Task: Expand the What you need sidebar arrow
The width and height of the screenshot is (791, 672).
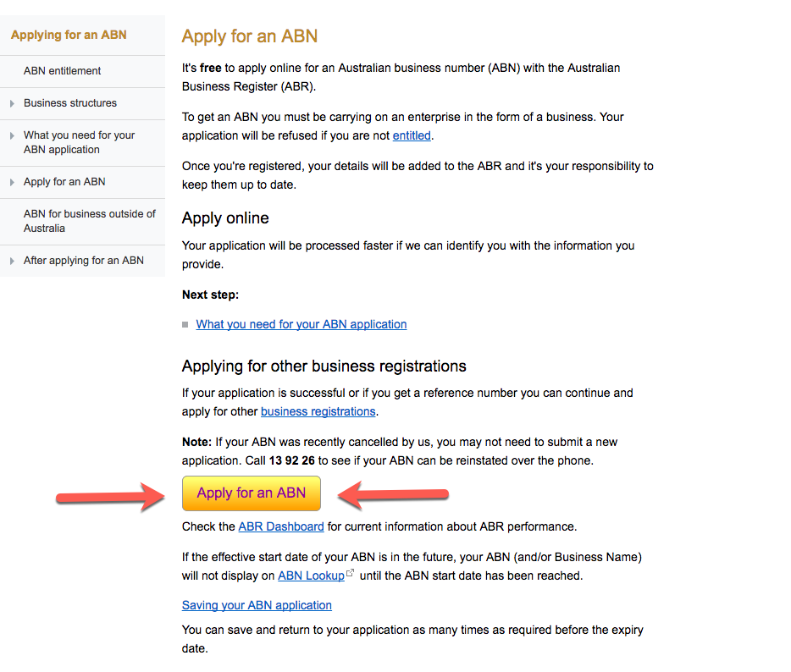Action: [12, 135]
